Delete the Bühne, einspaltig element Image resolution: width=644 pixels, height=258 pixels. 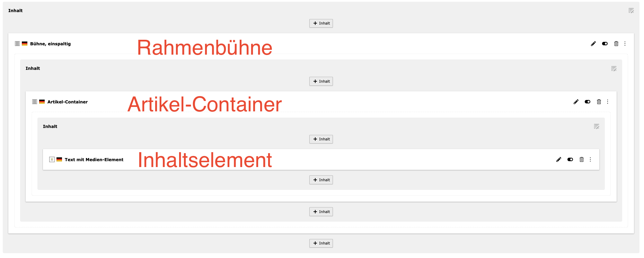tap(616, 44)
